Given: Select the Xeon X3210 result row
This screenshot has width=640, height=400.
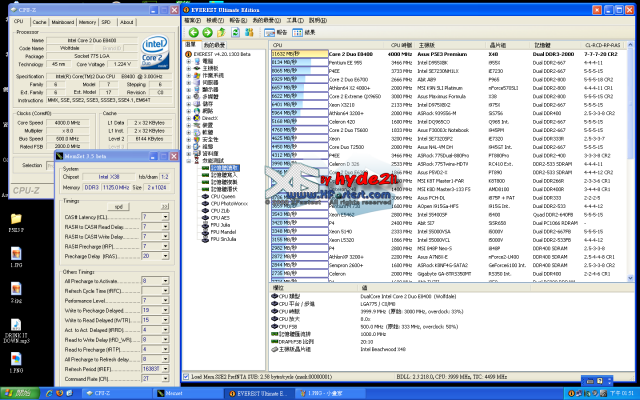Looking at the screenshot, I should click(448, 104).
